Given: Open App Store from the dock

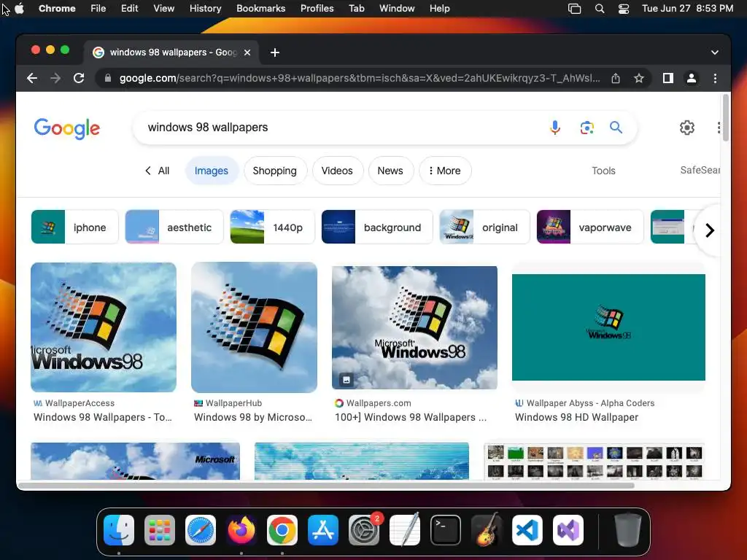Looking at the screenshot, I should coord(323,530).
